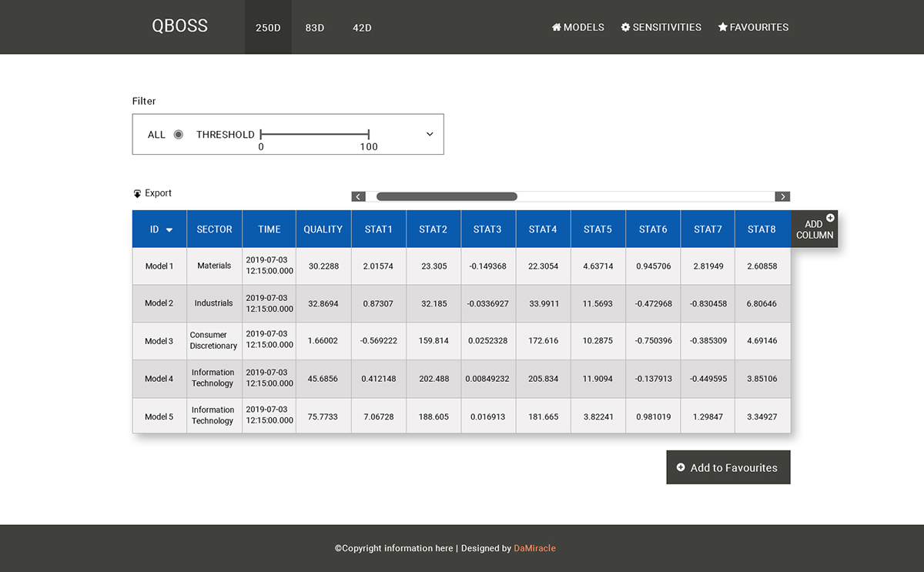This screenshot has height=572, width=924.
Task: Click the star icon beside FAVOURITES
Action: point(723,27)
